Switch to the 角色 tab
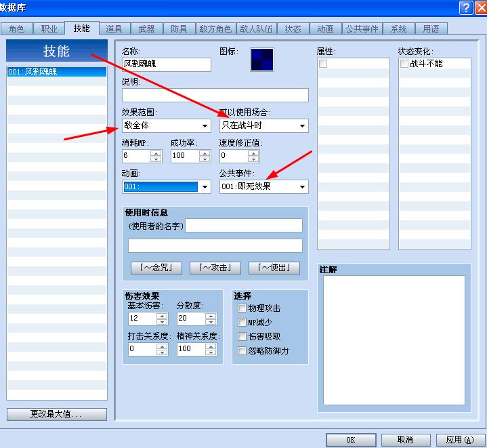The width and height of the screenshot is (487, 448). (x=16, y=29)
